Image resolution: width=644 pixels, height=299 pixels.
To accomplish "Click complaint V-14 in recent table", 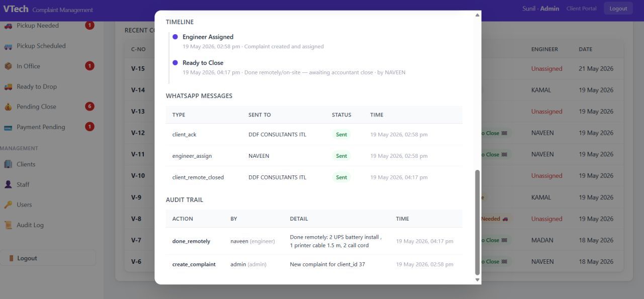I will coord(138,90).
